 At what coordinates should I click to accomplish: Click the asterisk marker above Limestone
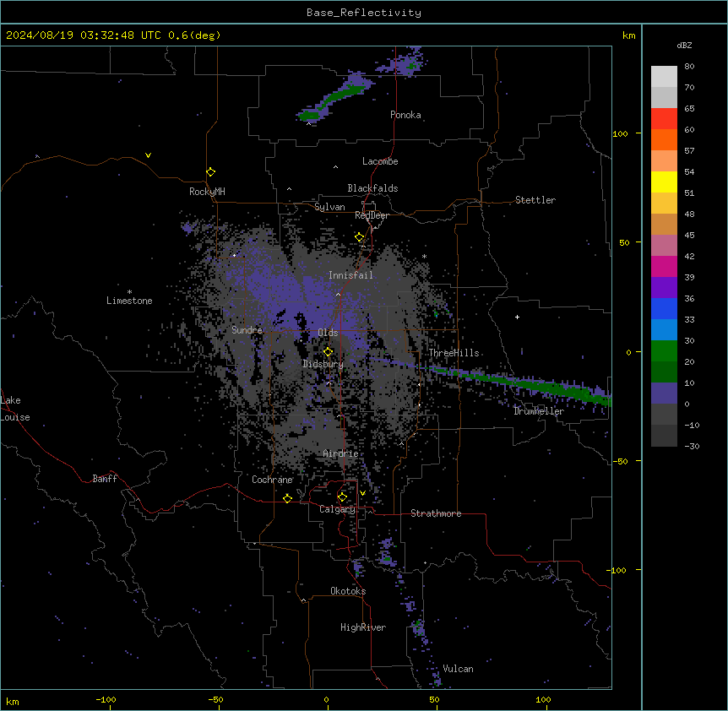129,292
